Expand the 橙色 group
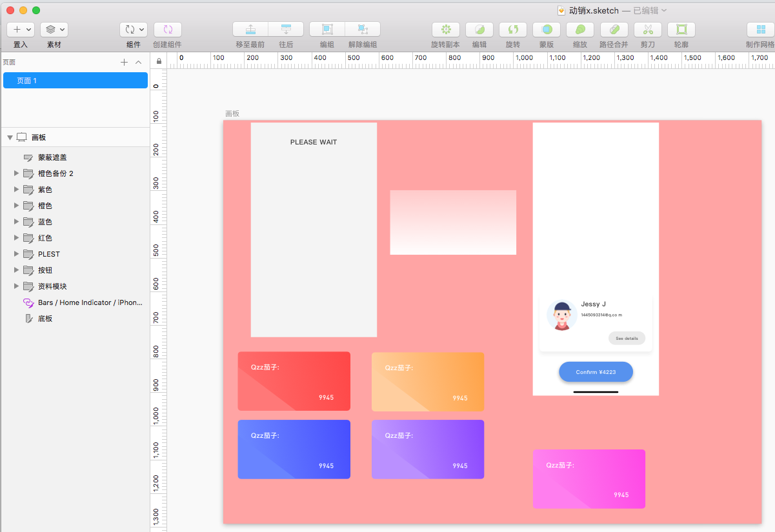 (17, 206)
